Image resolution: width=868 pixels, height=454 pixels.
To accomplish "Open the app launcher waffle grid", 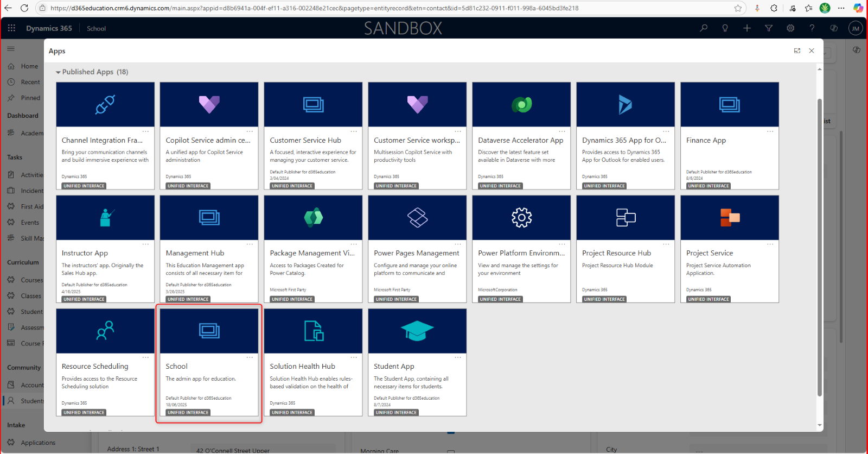I will 11,28.
